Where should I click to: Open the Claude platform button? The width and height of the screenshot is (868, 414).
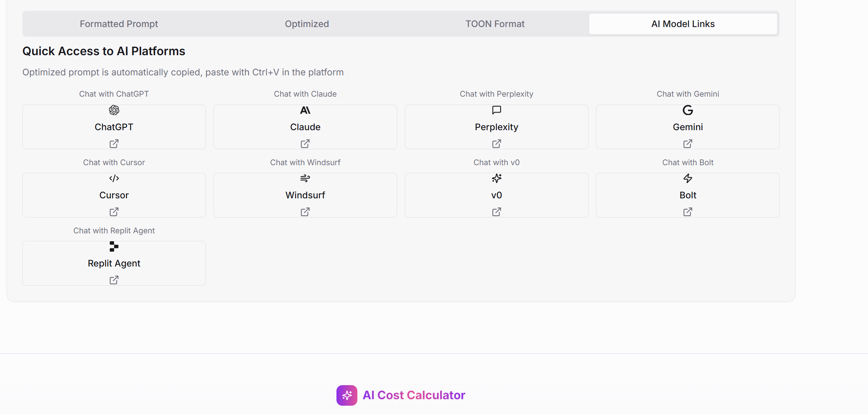[305, 127]
